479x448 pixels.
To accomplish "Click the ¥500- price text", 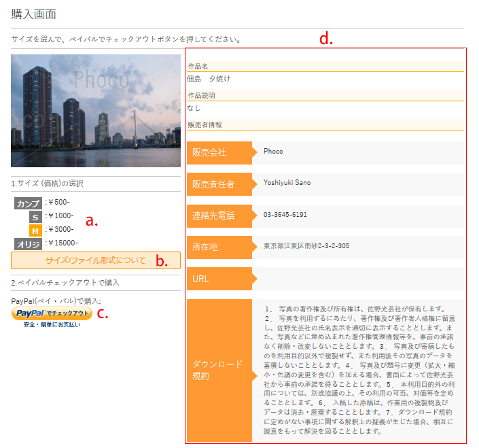I will point(58,203).
